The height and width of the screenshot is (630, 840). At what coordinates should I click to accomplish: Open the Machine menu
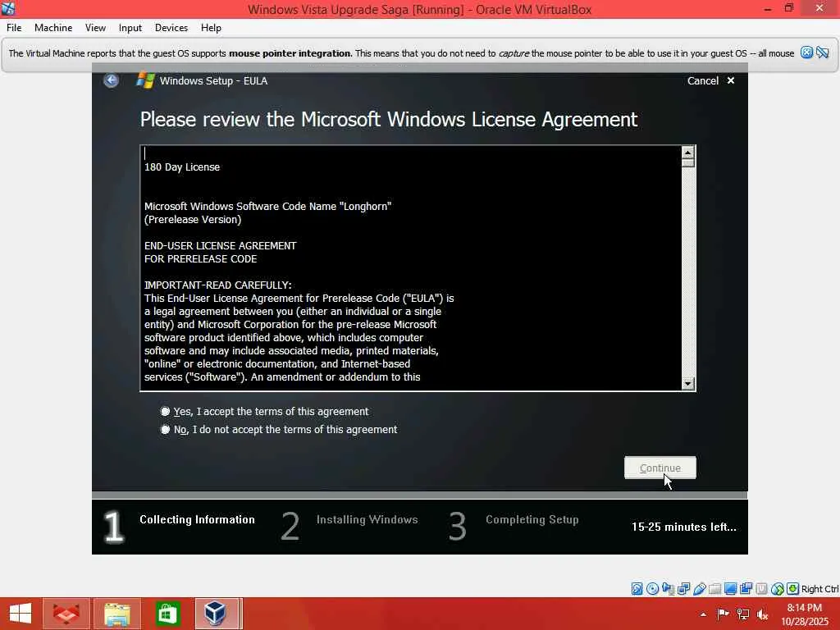point(53,28)
